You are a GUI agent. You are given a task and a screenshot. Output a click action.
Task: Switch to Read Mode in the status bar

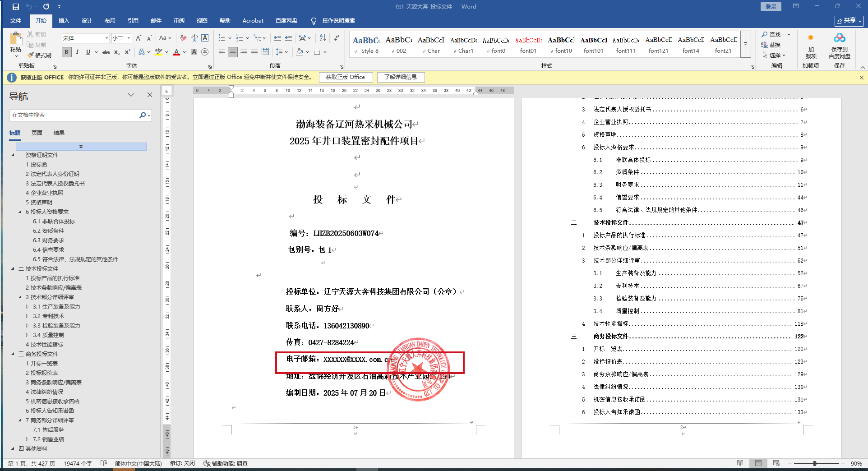point(740,463)
